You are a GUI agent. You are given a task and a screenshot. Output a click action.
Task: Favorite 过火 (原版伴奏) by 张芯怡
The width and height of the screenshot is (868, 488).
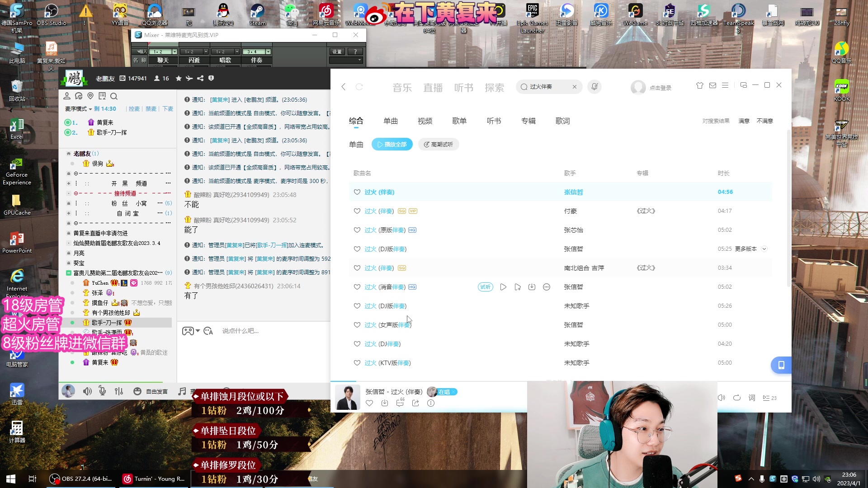tap(357, 230)
